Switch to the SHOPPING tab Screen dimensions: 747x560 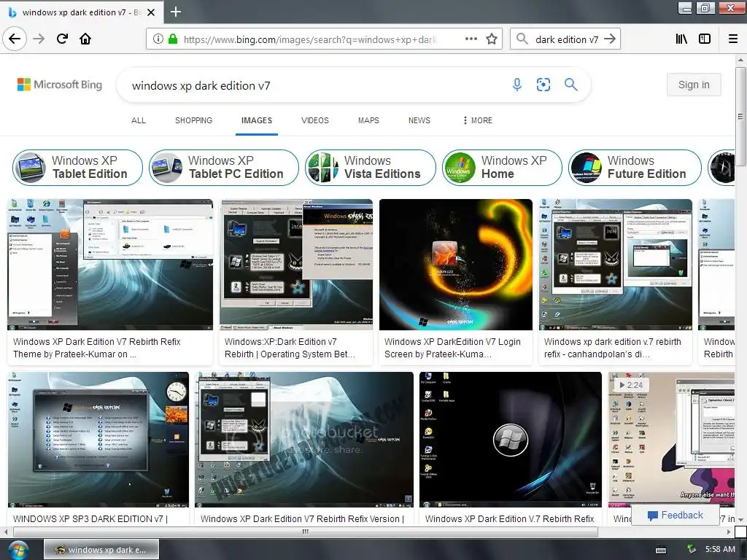[x=193, y=120]
